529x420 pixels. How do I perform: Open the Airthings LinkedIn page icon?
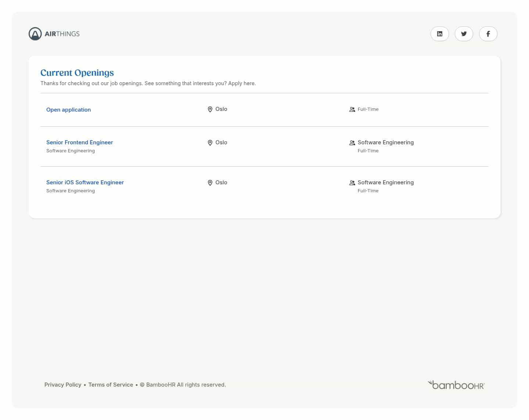click(439, 34)
